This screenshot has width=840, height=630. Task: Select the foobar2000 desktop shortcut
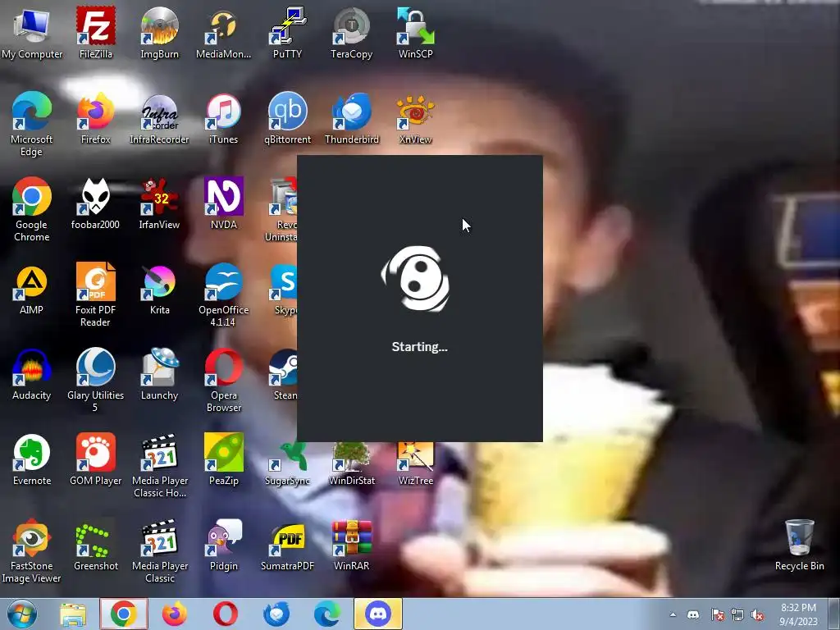(x=96, y=203)
